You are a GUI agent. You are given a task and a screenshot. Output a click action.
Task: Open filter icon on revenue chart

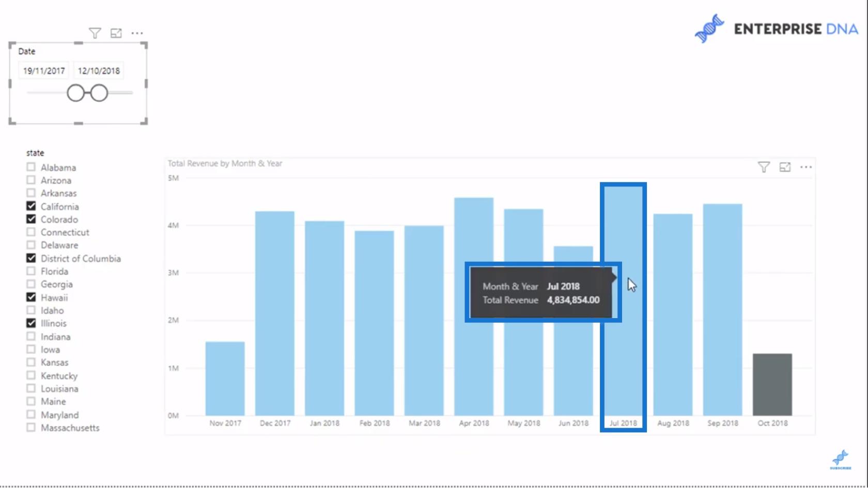[764, 167]
